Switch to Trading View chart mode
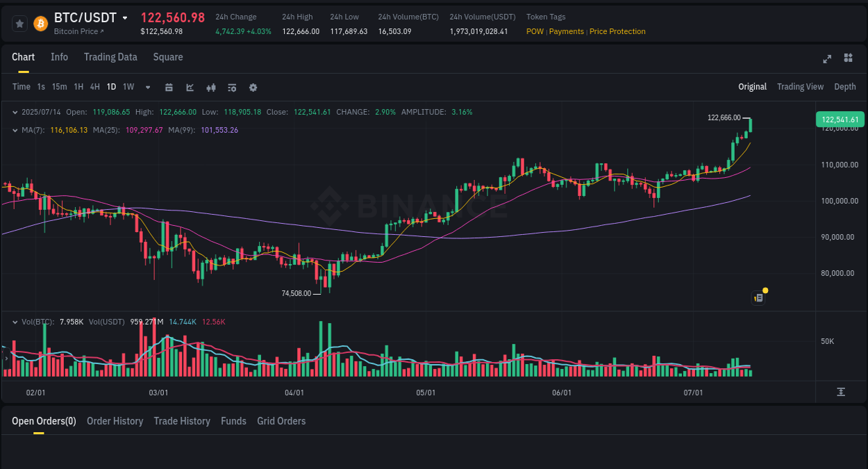The image size is (868, 469). tap(800, 87)
